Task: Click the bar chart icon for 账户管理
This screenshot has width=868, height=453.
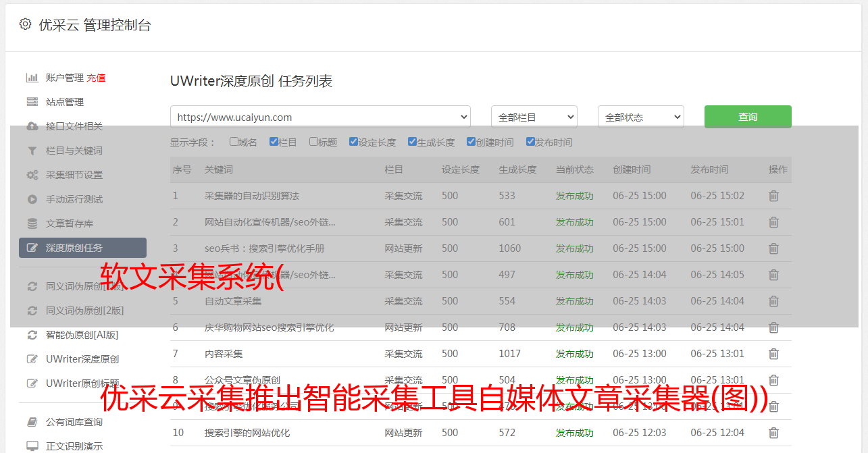Action: (32, 78)
